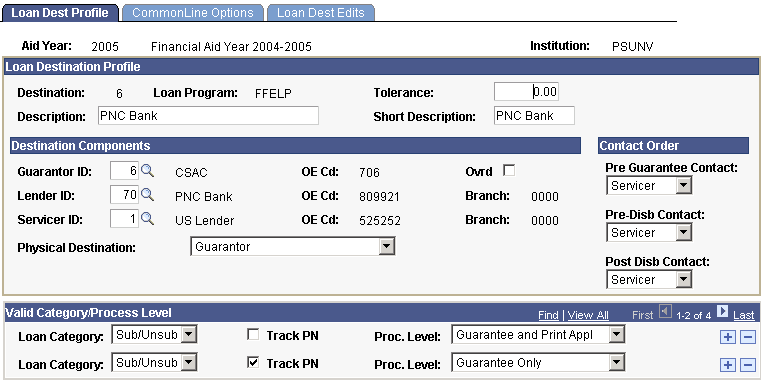Click the Aid Year value 2005
This screenshot has width=761, height=381.
(x=105, y=47)
